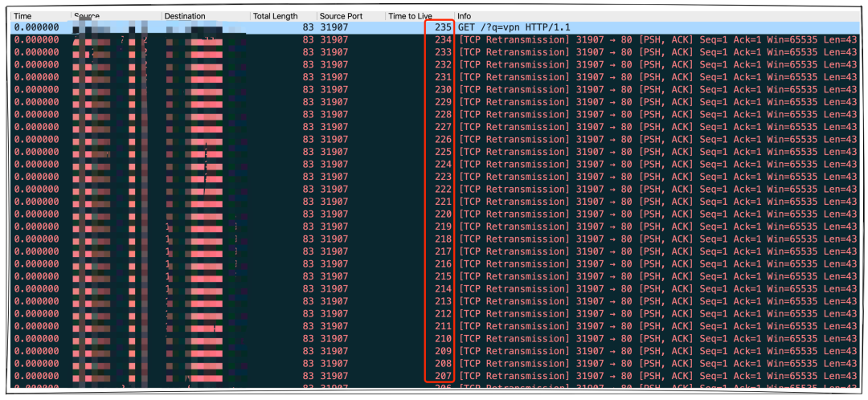Click the Info text of TTL 221 packet
Viewport: 868px width, 400px height.
[x=643, y=202]
